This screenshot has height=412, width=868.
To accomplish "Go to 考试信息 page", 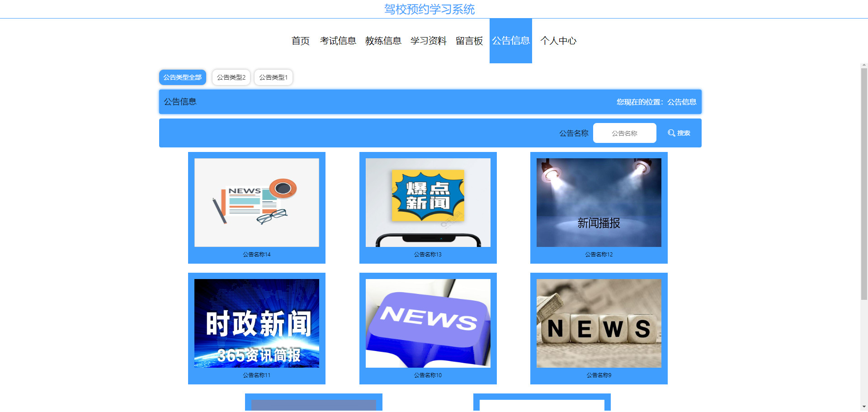I will pyautogui.click(x=338, y=41).
